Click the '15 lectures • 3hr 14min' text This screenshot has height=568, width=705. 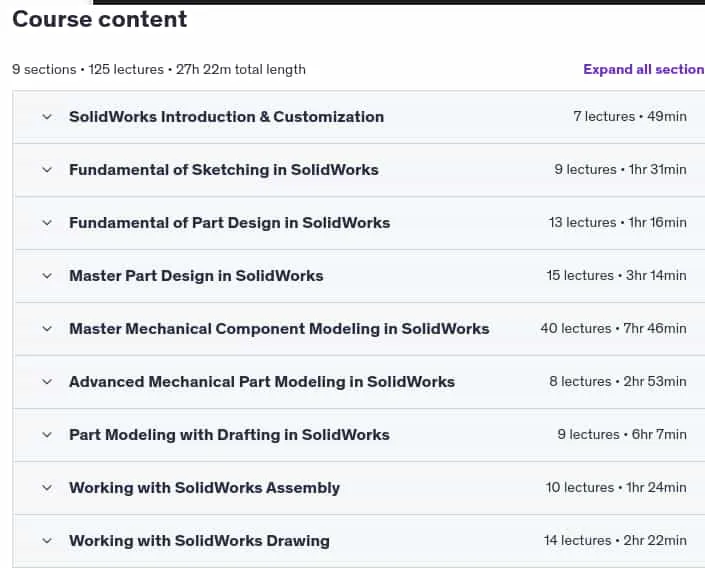click(x=616, y=276)
